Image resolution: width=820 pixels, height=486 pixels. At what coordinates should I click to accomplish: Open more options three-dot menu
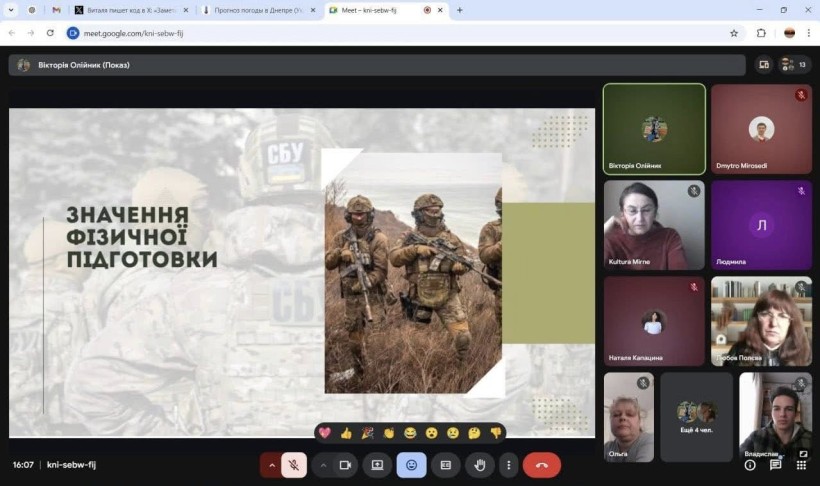(x=508, y=465)
